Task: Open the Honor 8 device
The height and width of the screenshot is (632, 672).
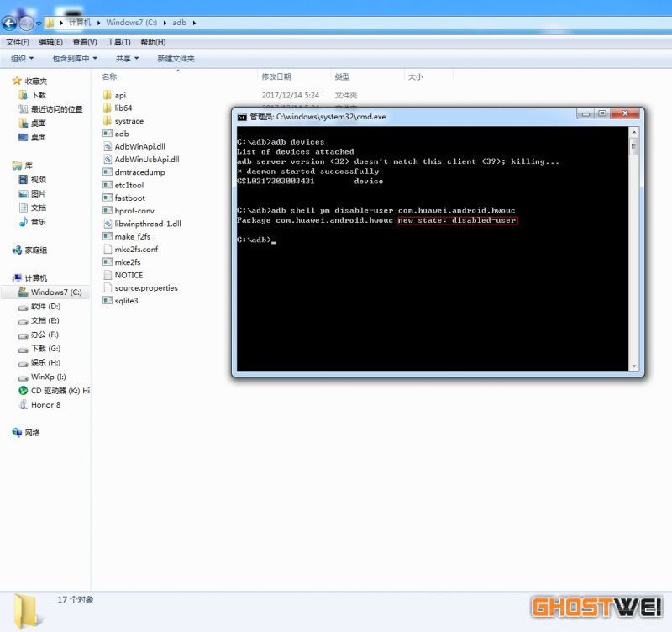Action: [45, 404]
